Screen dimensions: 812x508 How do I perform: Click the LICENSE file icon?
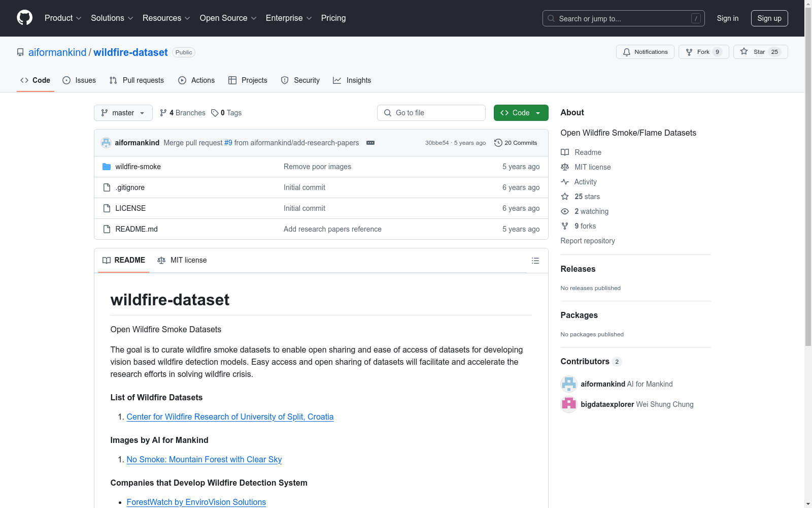[x=107, y=208]
